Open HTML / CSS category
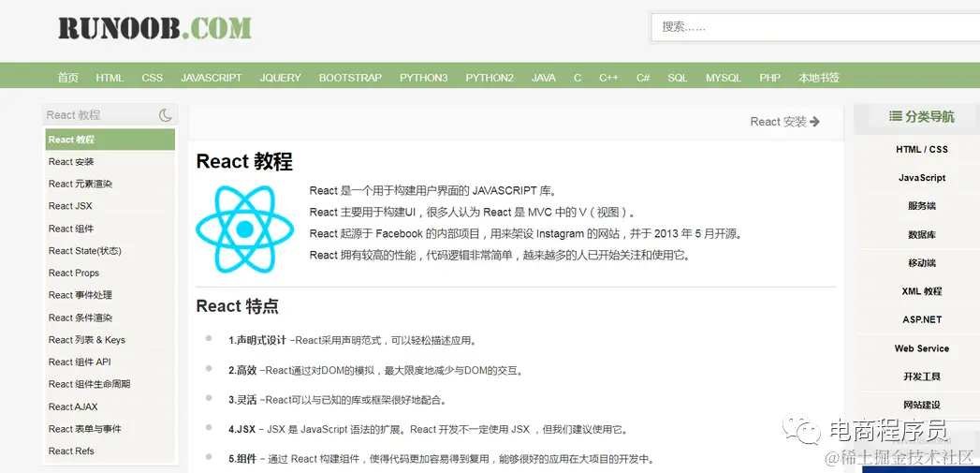This screenshot has height=473, width=980. tap(922, 150)
